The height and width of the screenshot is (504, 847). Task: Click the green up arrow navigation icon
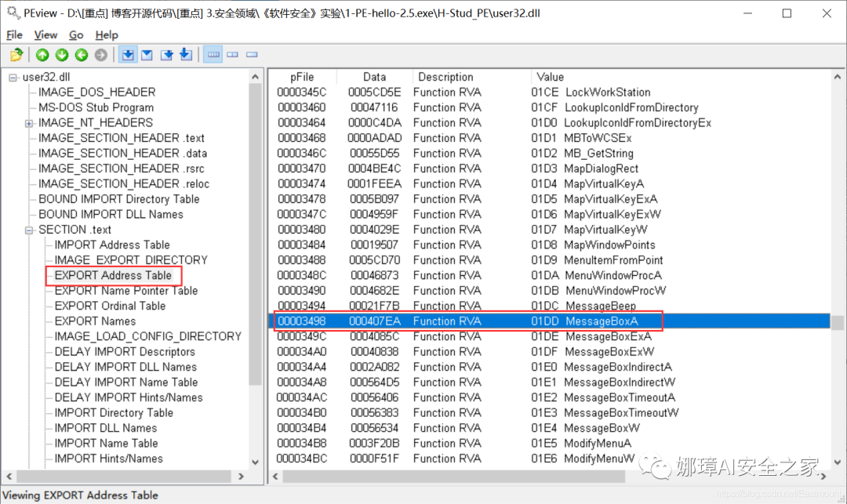tap(42, 55)
